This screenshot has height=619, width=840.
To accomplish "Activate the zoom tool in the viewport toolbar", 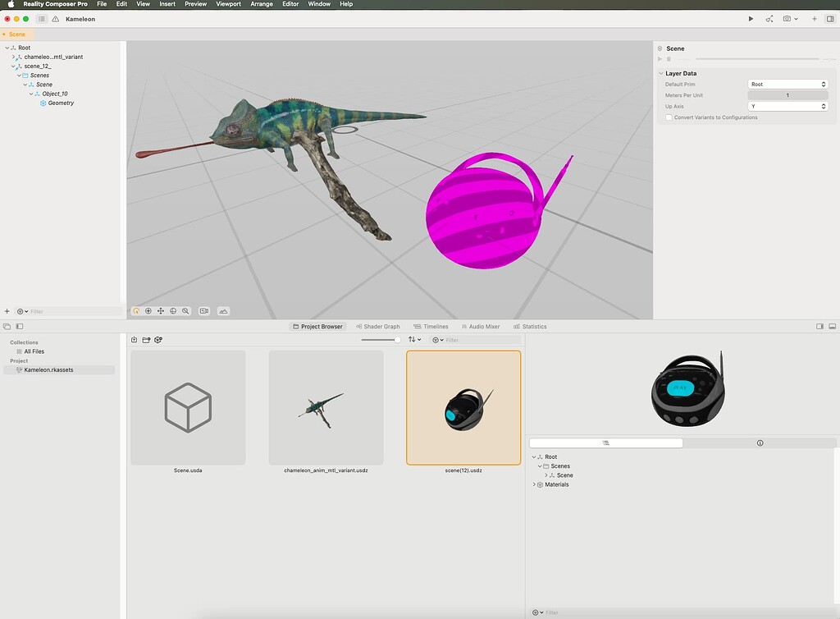I will 185,310.
